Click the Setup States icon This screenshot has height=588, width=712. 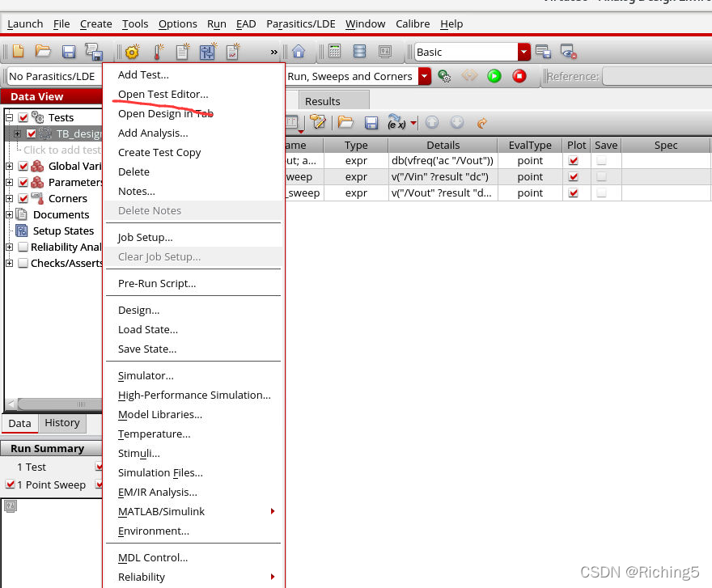pos(21,231)
